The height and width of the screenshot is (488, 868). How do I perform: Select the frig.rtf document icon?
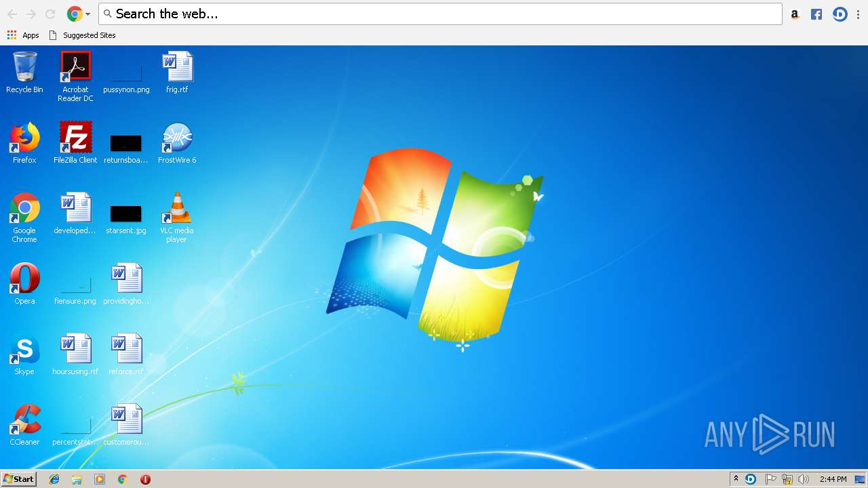coord(177,72)
